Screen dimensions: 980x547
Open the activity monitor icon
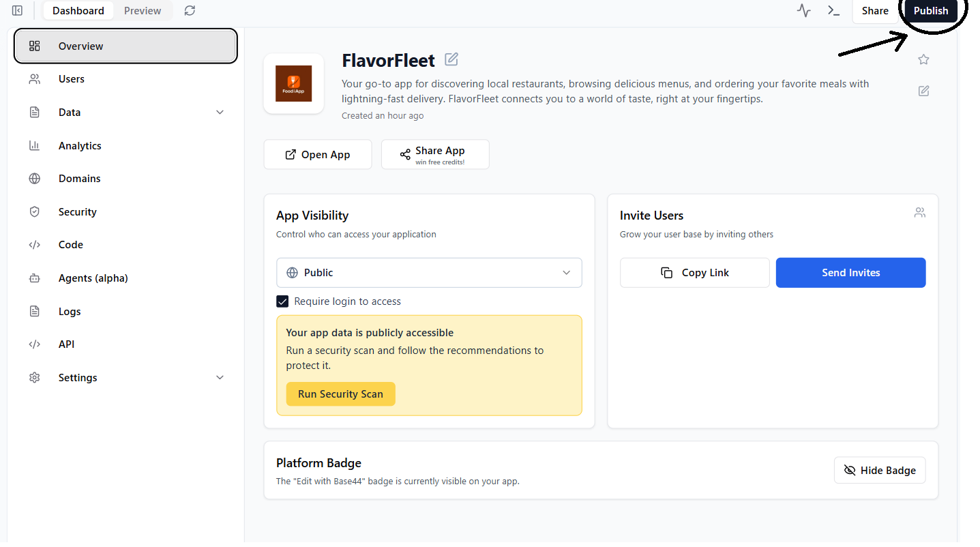coord(803,10)
